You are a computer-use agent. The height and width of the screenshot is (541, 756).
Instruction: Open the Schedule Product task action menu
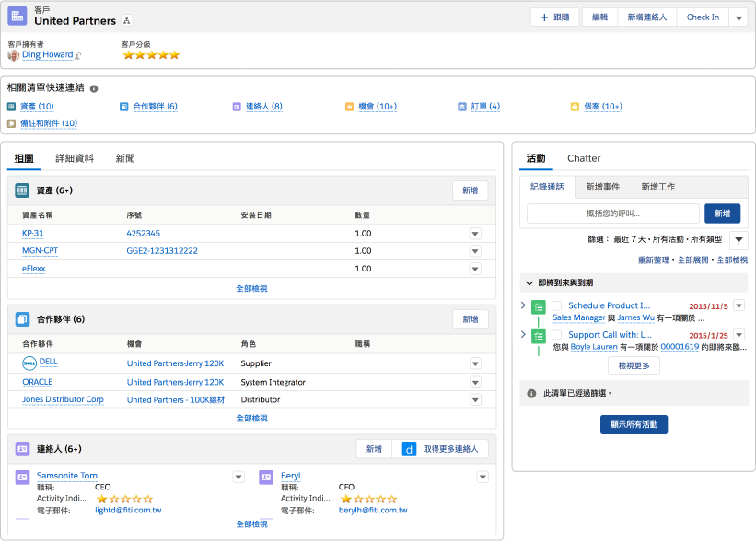coord(739,305)
